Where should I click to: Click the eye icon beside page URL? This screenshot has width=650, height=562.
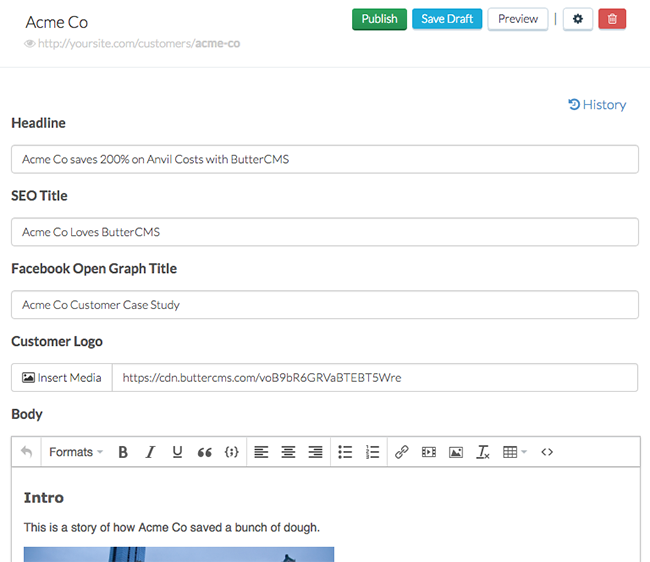(29, 44)
